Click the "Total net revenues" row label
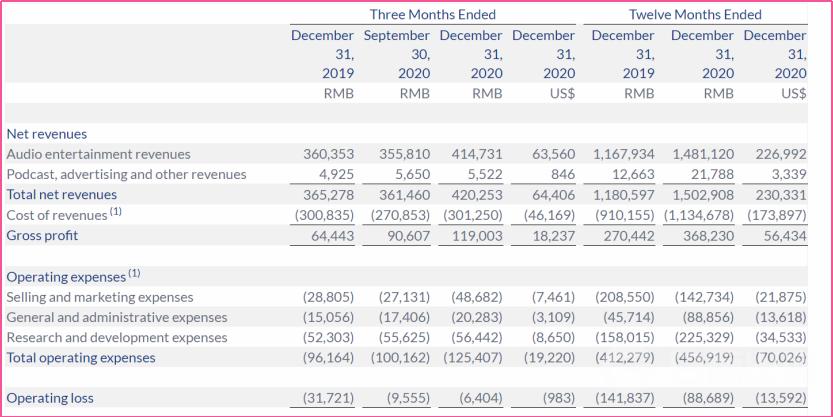 point(61,195)
